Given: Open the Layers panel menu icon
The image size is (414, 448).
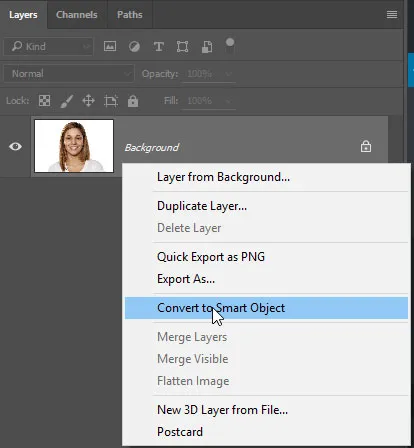Looking at the screenshot, I should coord(392,15).
